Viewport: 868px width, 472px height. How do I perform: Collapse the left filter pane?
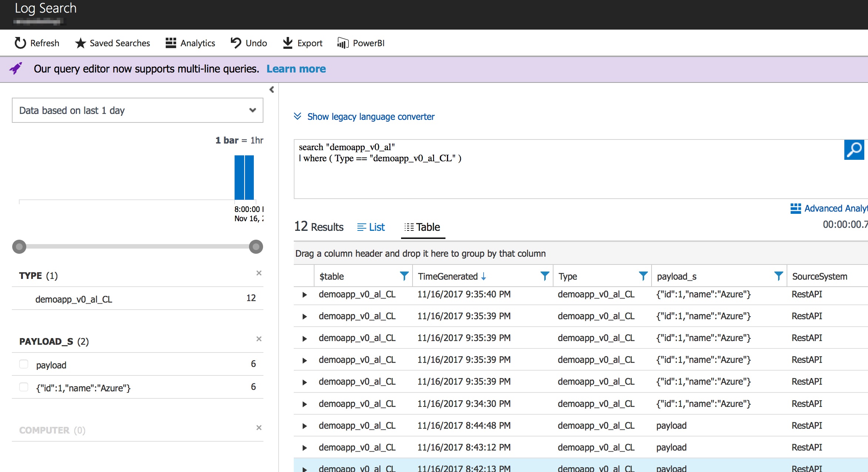272,90
